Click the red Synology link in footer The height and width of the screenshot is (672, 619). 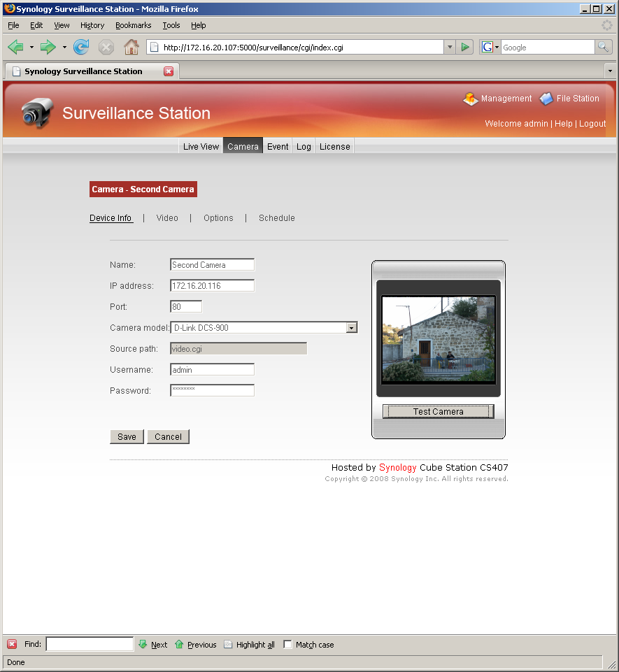pos(397,467)
